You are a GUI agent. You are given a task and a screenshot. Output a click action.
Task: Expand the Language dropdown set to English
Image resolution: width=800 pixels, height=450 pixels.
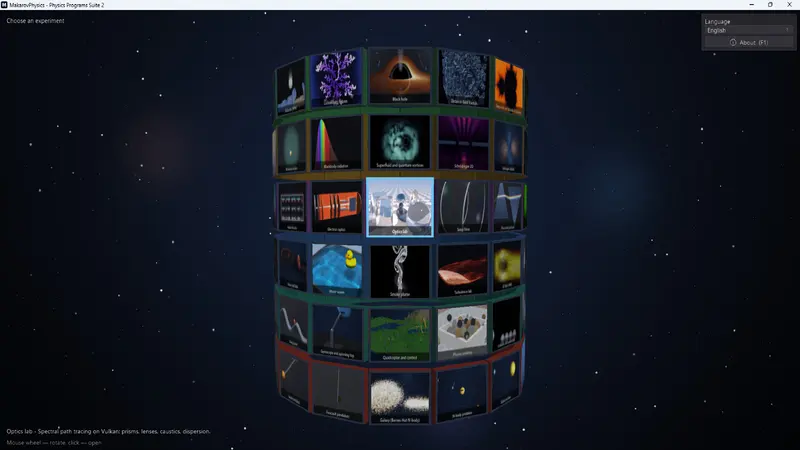[748, 30]
